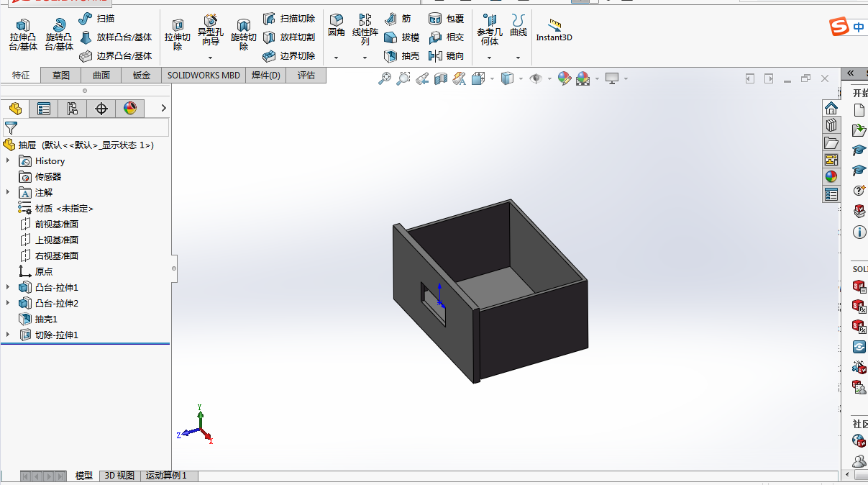Open the 线性阵列 pattern dropdown arrow

pos(365,58)
